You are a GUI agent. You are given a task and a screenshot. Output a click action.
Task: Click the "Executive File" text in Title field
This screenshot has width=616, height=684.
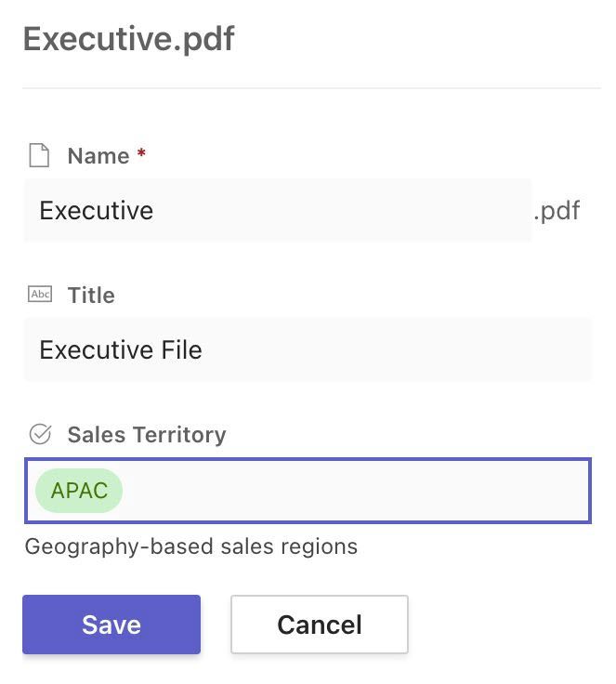[x=121, y=350]
